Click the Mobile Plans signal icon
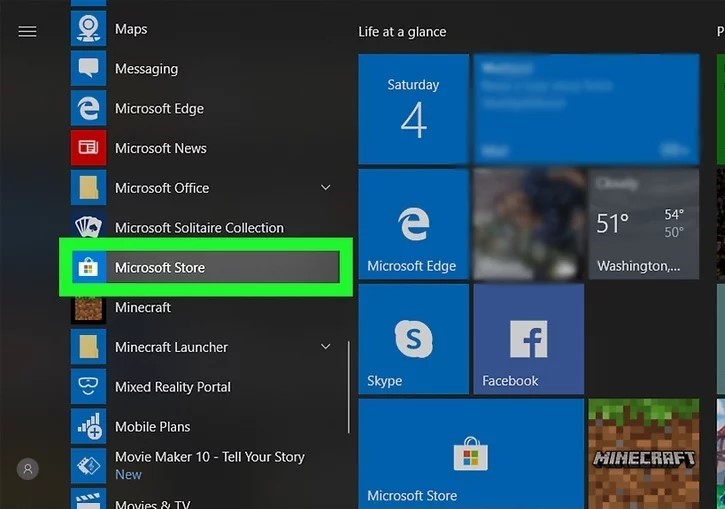This screenshot has width=725, height=509. tap(88, 426)
